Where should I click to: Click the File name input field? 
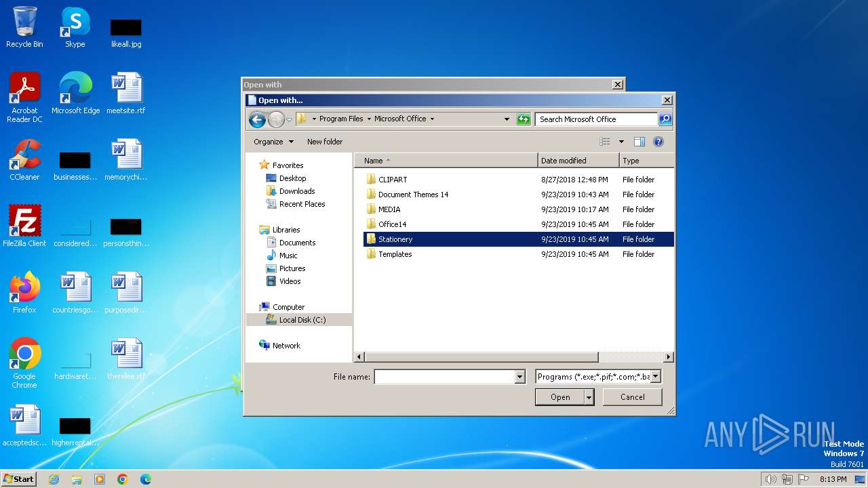[x=445, y=377]
